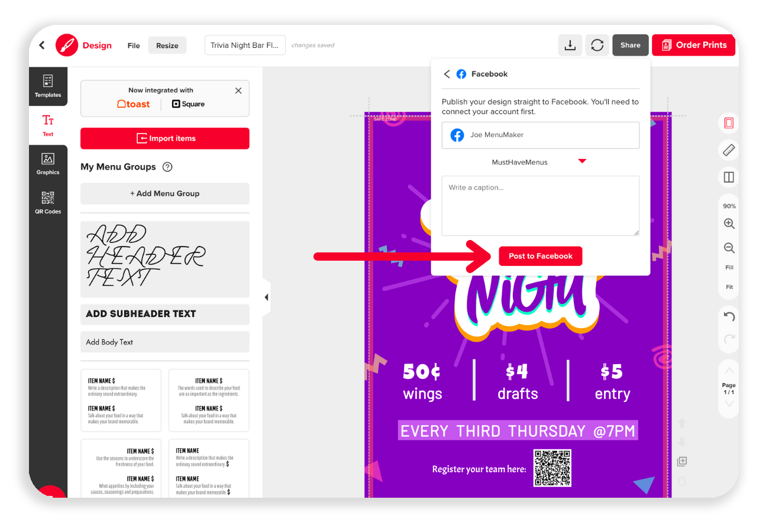Screen dimensions: 769x532
Task: Open the Graphics sidebar panel
Action: click(48, 164)
